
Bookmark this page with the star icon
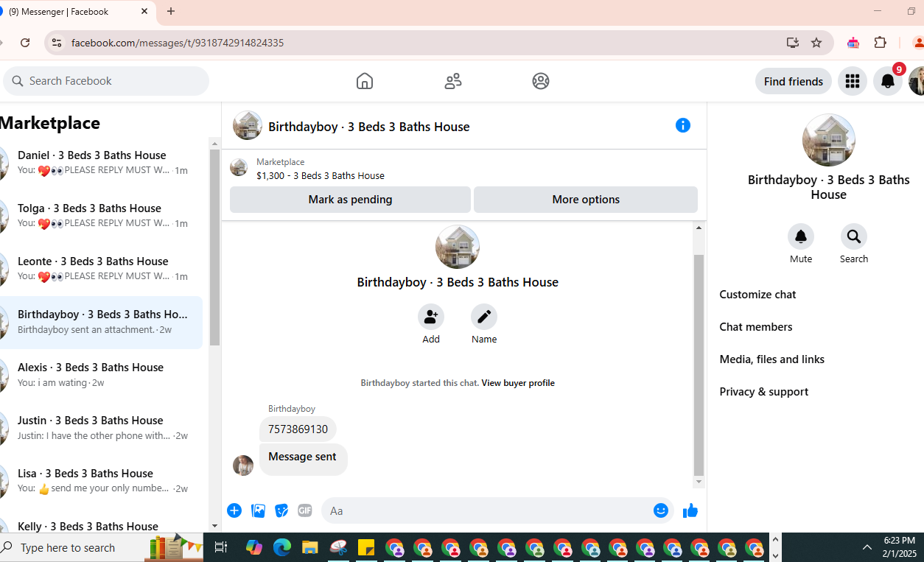816,43
